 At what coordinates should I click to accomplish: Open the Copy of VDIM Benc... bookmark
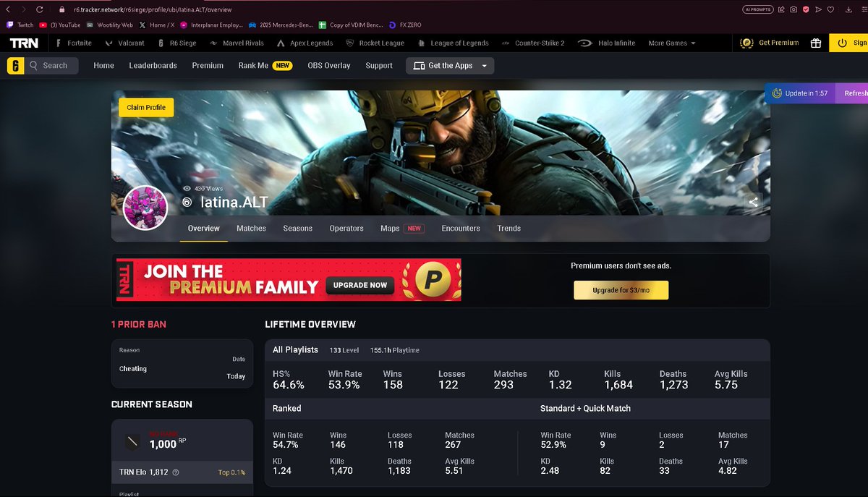(351, 25)
